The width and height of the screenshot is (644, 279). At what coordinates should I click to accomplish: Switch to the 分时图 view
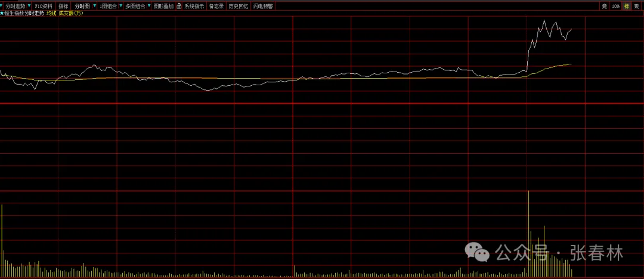pos(82,6)
